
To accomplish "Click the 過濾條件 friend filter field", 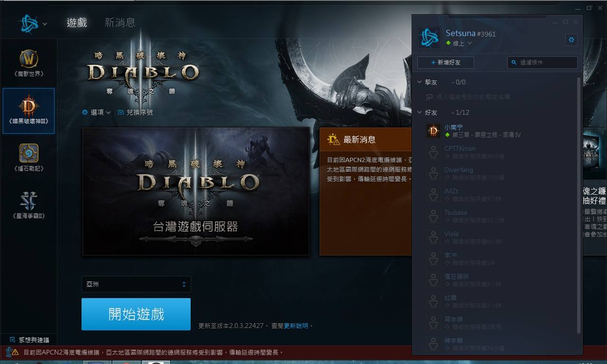I will [543, 63].
